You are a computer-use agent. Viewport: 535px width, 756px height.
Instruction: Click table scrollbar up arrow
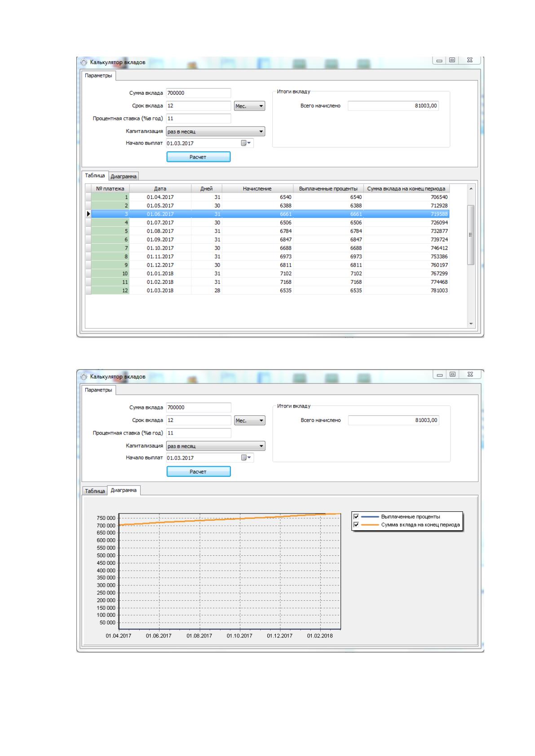471,189
